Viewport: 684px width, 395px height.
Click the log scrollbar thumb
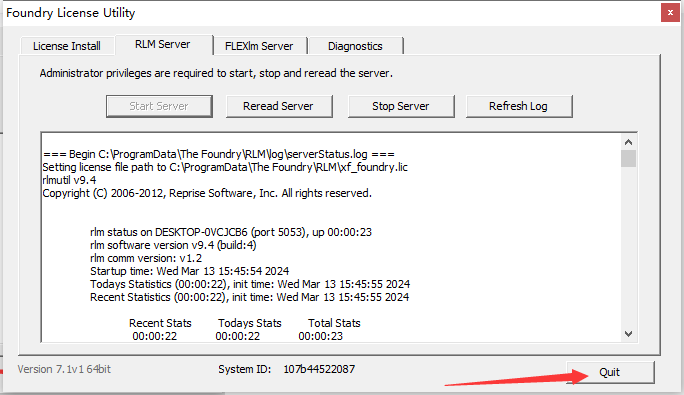[629, 158]
